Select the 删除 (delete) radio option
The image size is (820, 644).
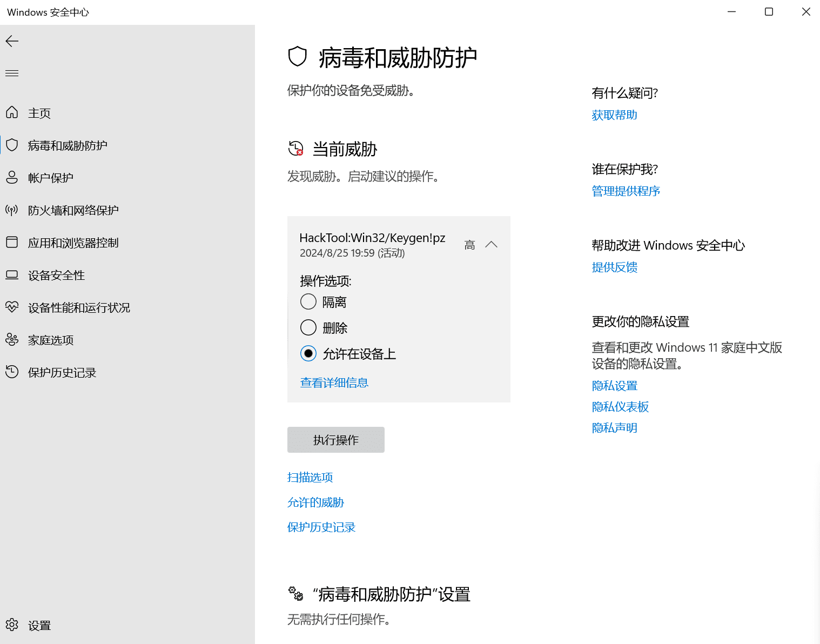click(308, 327)
